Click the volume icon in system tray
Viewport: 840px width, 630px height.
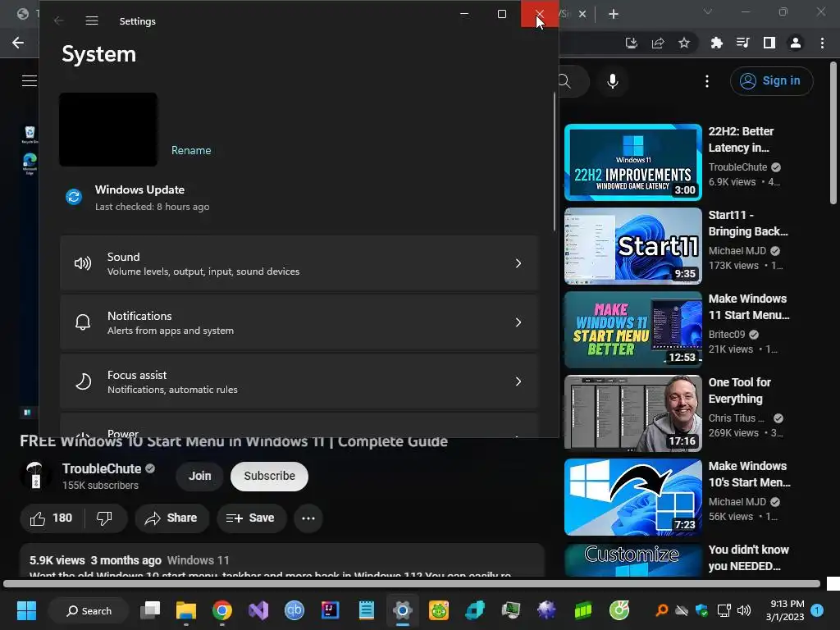click(x=744, y=610)
